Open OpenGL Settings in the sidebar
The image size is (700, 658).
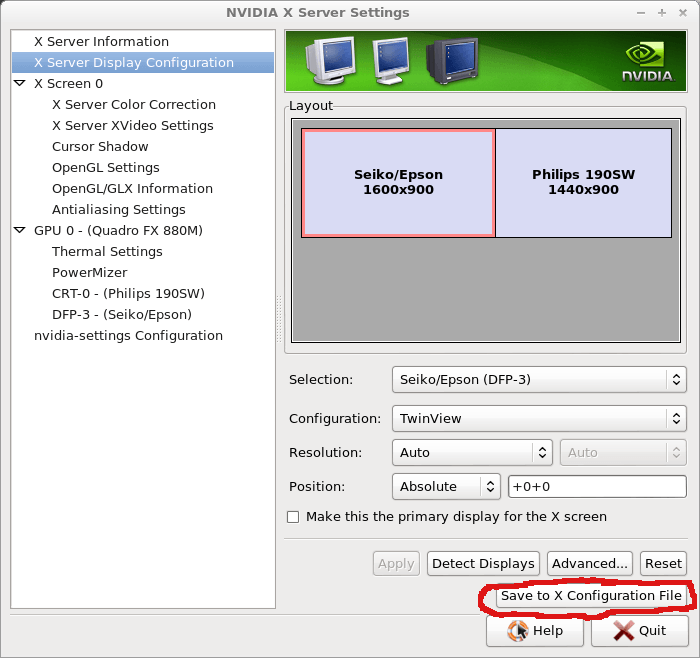click(x=105, y=168)
